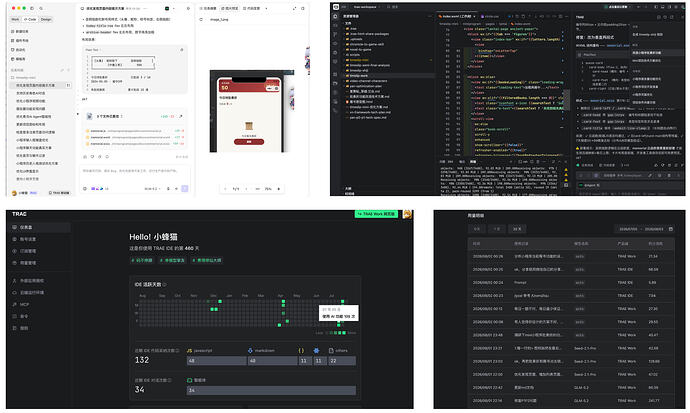The height and width of the screenshot is (413, 690).
Task: Switch to the Code tab
Action: click(30, 19)
